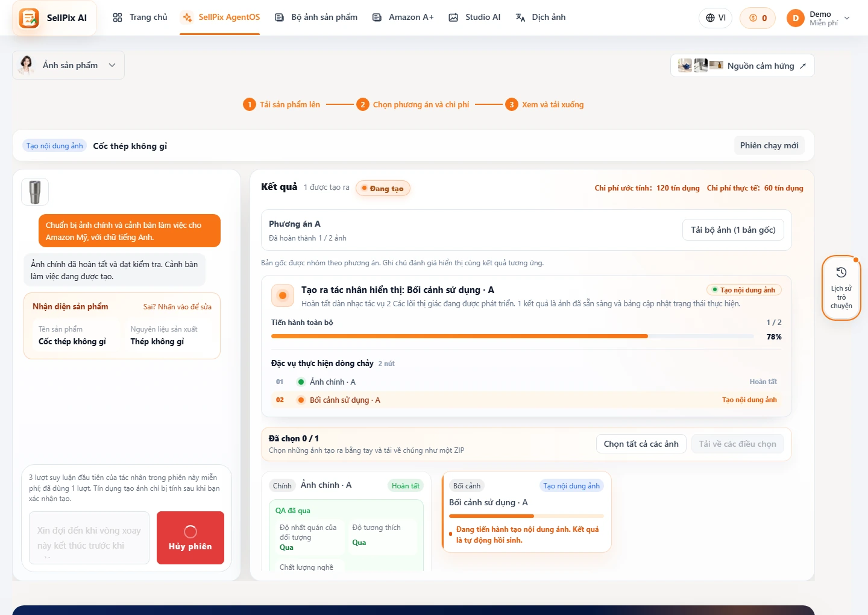Viewport: 868px width, 615px height.
Task: Navigate to Dịch ảnh
Action: pyautogui.click(x=540, y=17)
